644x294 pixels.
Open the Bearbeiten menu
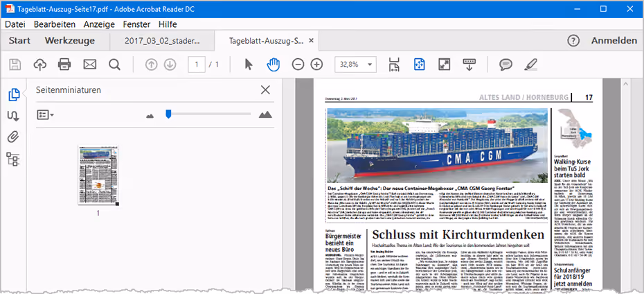pyautogui.click(x=55, y=24)
